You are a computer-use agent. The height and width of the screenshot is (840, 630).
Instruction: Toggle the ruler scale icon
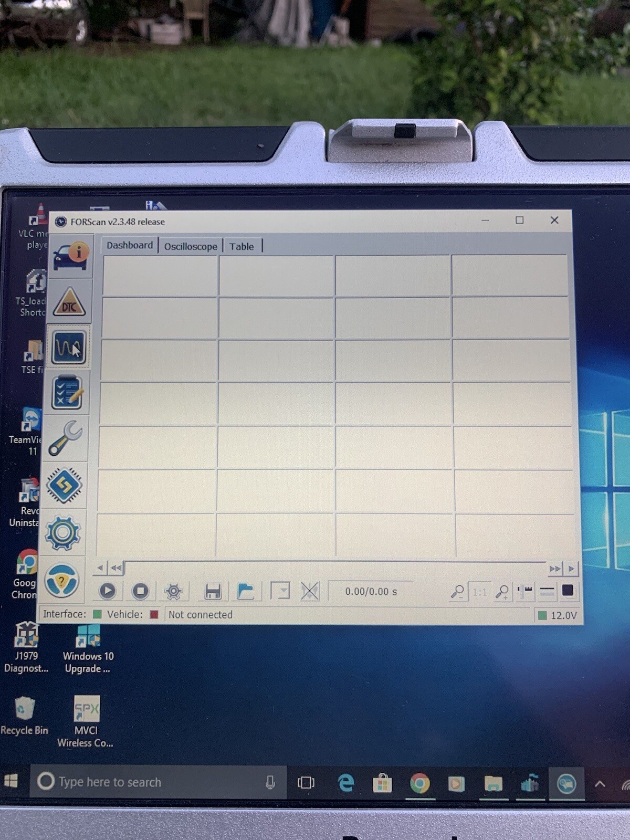coord(525,592)
